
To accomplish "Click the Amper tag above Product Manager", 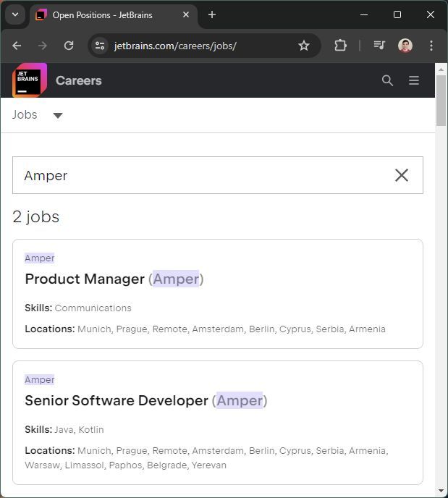I will (x=40, y=258).
